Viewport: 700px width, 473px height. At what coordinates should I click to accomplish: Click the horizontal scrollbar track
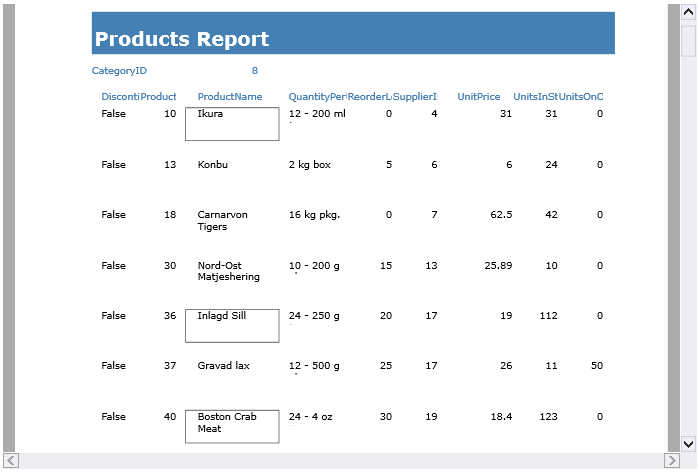(340, 460)
